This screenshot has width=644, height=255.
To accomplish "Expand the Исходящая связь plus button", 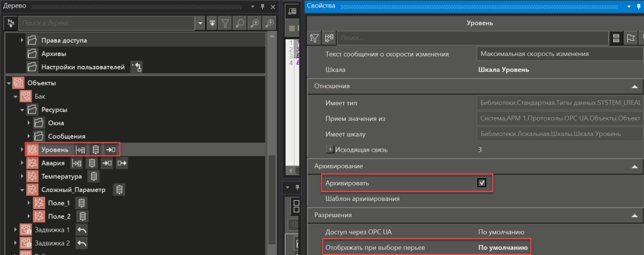I will (x=329, y=149).
